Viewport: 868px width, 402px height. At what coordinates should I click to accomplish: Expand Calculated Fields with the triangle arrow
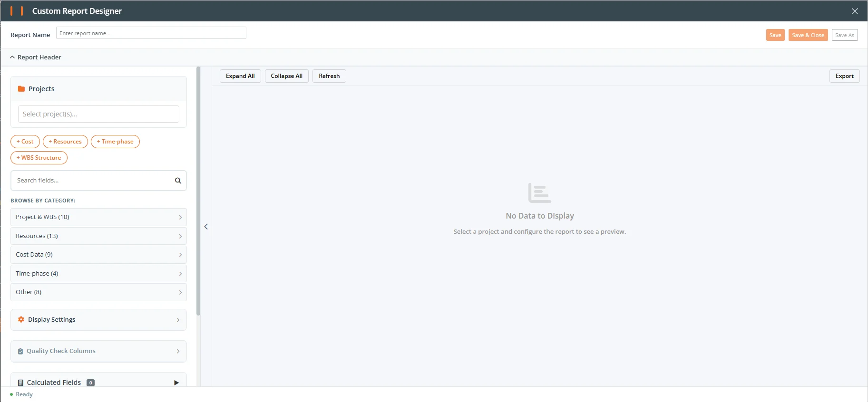pos(176,383)
